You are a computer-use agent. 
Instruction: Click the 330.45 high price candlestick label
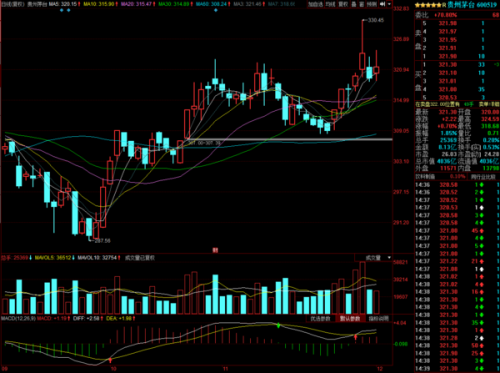376,20
